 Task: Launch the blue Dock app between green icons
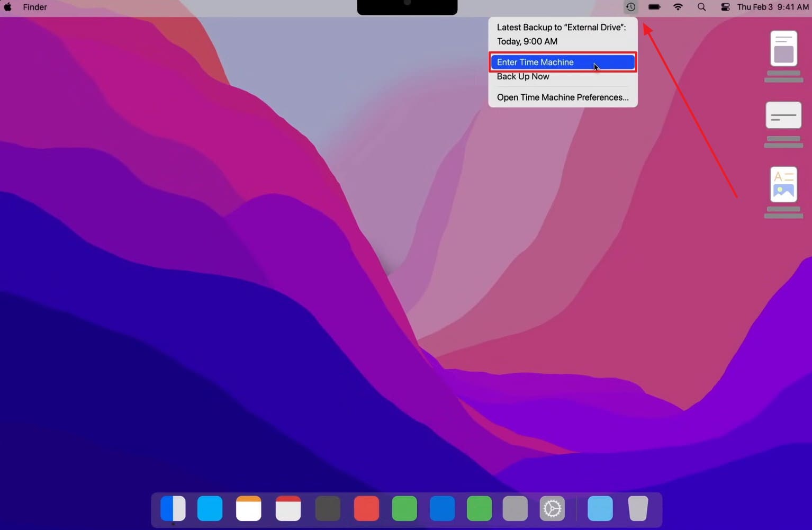click(x=443, y=509)
